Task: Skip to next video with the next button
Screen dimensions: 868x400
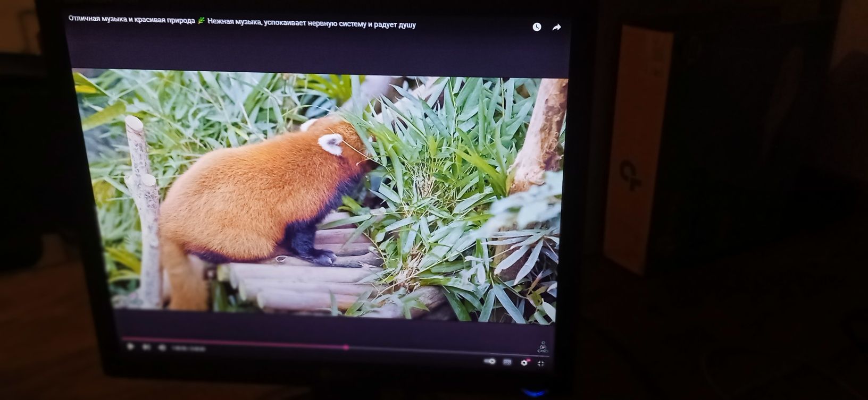Action: click(146, 347)
